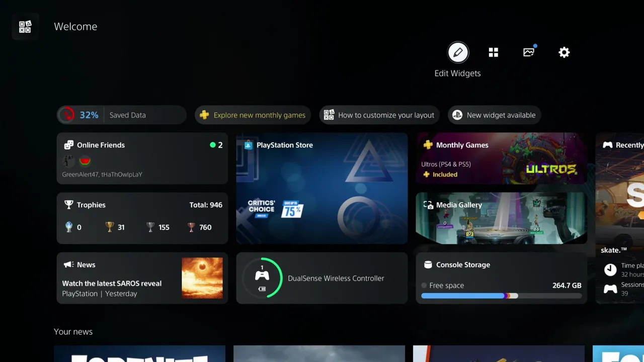Open the second news card under Your news
Image resolution: width=644 pixels, height=362 pixels.
tap(319, 353)
